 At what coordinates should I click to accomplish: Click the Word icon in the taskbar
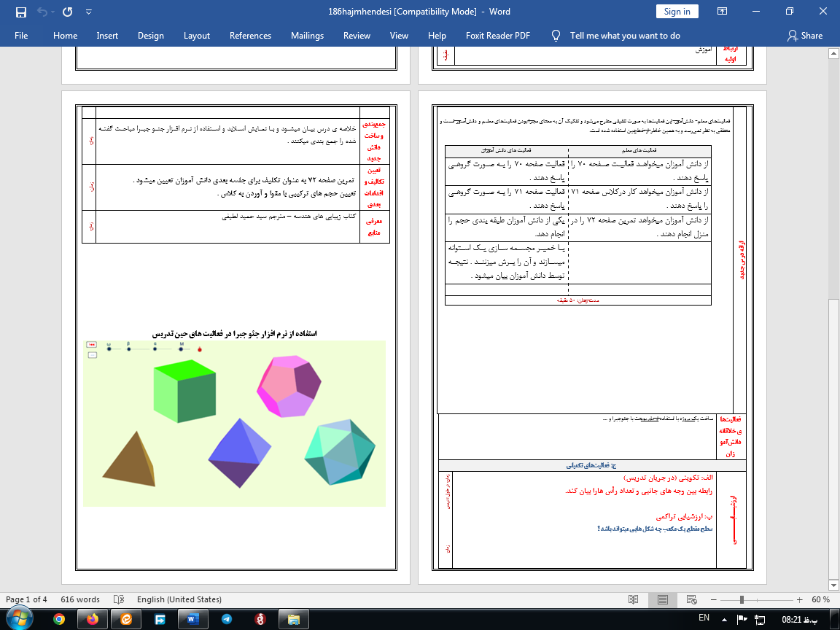coord(192,619)
